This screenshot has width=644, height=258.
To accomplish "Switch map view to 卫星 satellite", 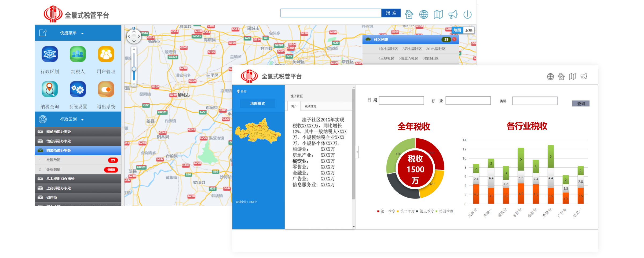I will click(469, 30).
